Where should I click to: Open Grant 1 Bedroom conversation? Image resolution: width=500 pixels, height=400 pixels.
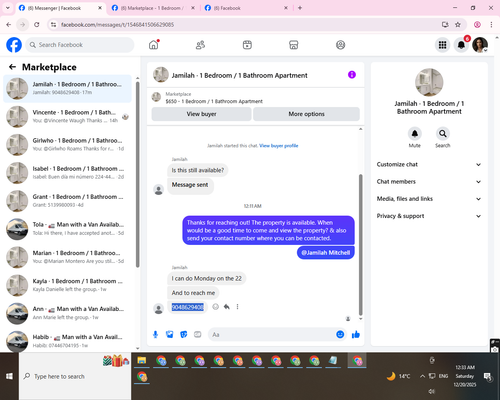tap(67, 201)
